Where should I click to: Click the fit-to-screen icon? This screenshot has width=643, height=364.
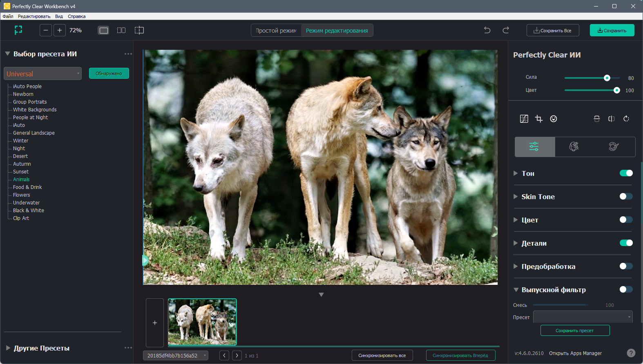(x=18, y=30)
